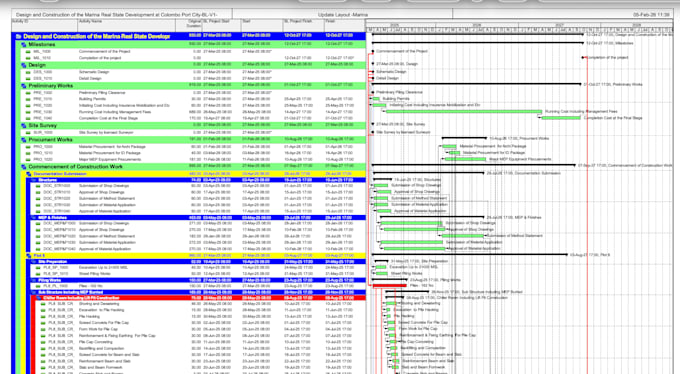Click the red Piles Gantt bar
The height and width of the screenshot is (374, 680).
389,286
